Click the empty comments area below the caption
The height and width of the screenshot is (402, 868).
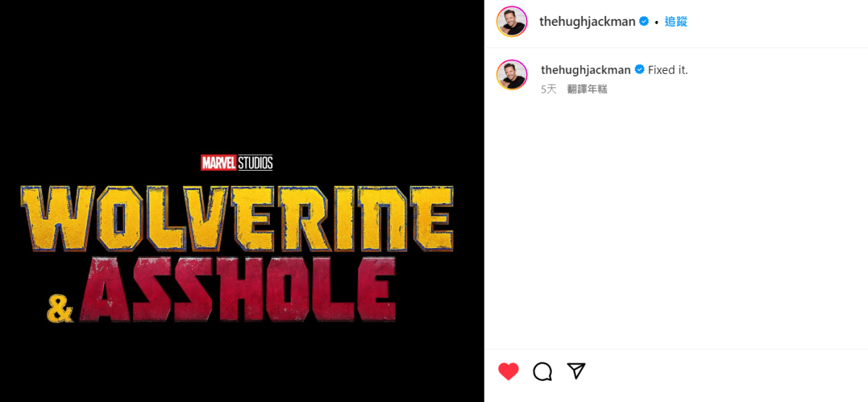pos(676,224)
